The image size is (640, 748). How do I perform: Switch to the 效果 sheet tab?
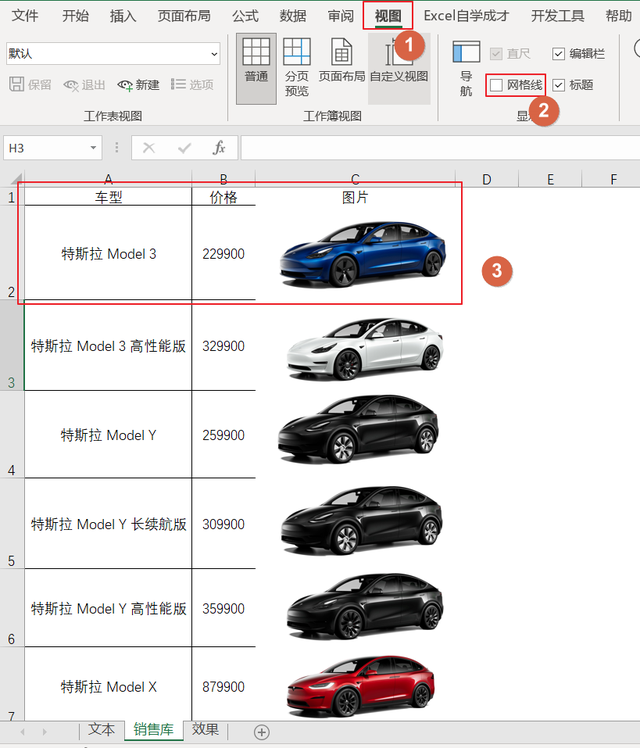[x=206, y=730]
